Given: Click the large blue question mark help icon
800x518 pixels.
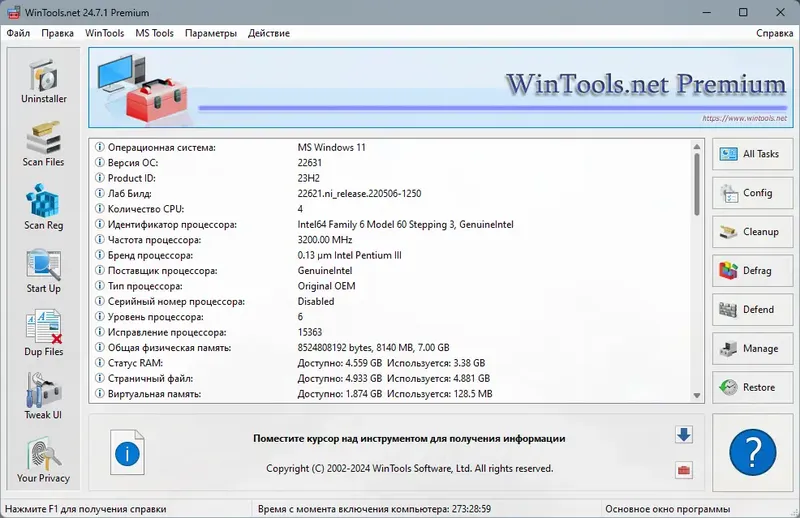Looking at the screenshot, I should (753, 452).
